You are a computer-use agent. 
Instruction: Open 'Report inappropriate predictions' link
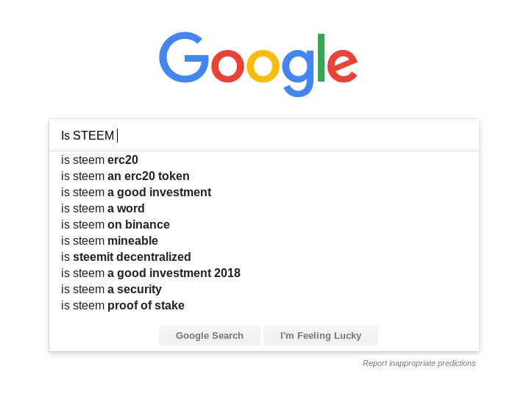coord(419,363)
